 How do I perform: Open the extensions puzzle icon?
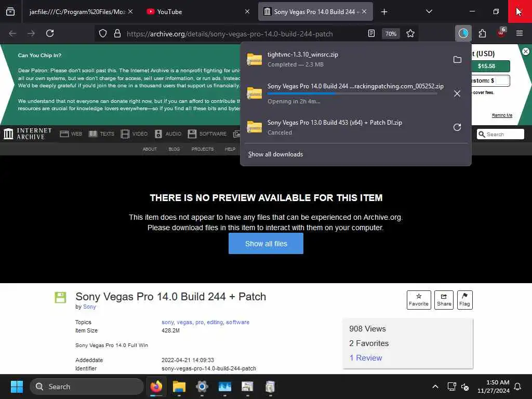coord(482,33)
